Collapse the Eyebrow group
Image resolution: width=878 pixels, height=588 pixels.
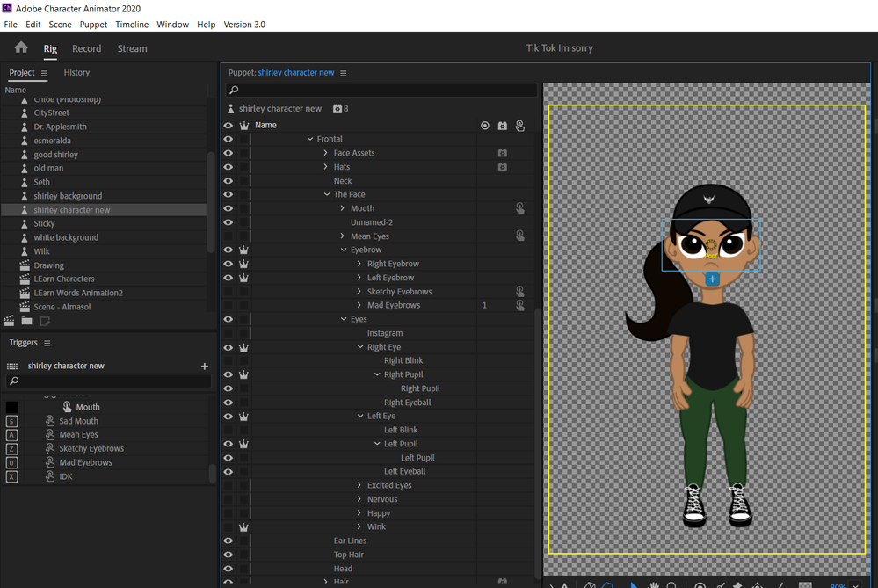coord(344,250)
